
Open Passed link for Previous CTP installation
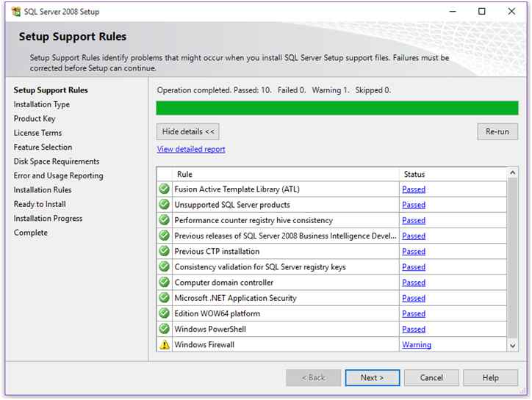point(414,252)
